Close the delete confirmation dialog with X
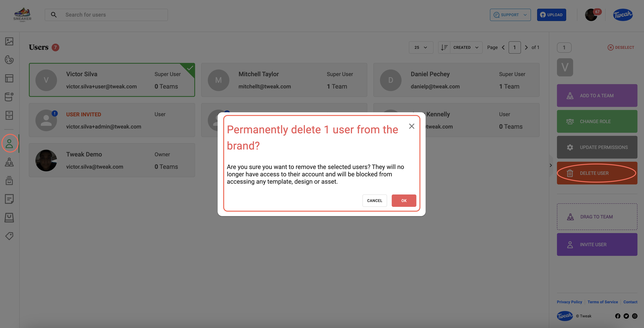This screenshot has height=328, width=644. click(412, 126)
